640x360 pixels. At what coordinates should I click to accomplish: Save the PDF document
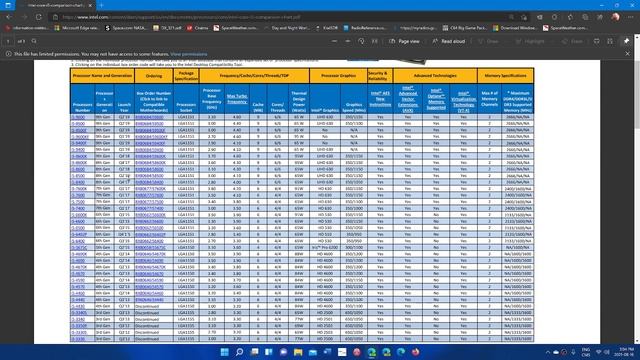(x=610, y=41)
